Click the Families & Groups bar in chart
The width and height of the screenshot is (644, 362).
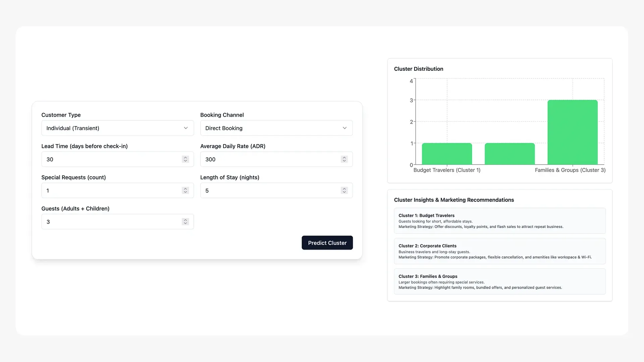(572, 132)
